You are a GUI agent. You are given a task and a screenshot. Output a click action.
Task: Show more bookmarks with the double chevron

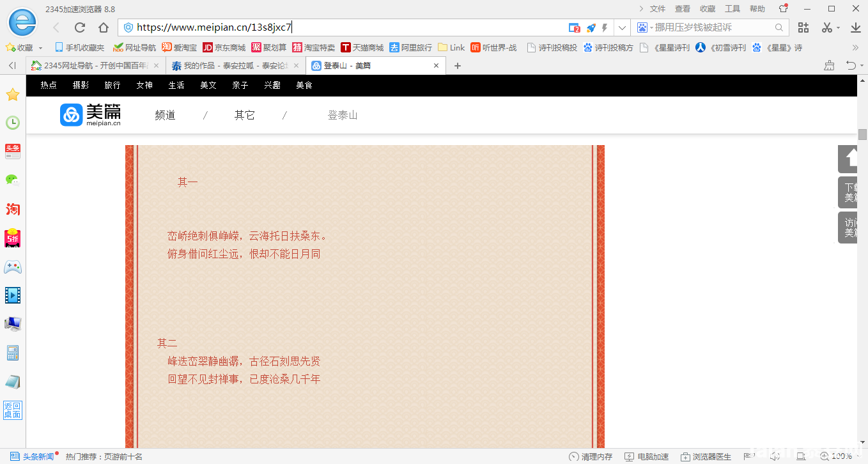coord(856,48)
